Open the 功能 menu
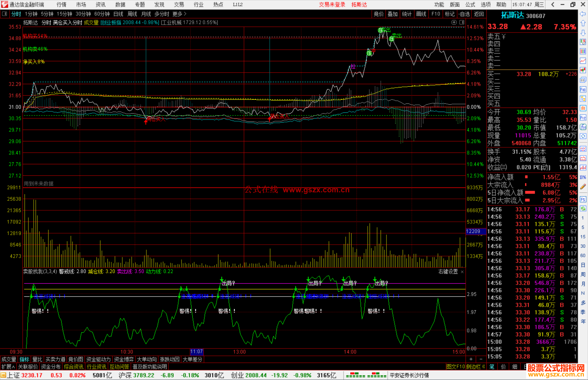The width and height of the screenshot is (588, 380). (x=439, y=4)
